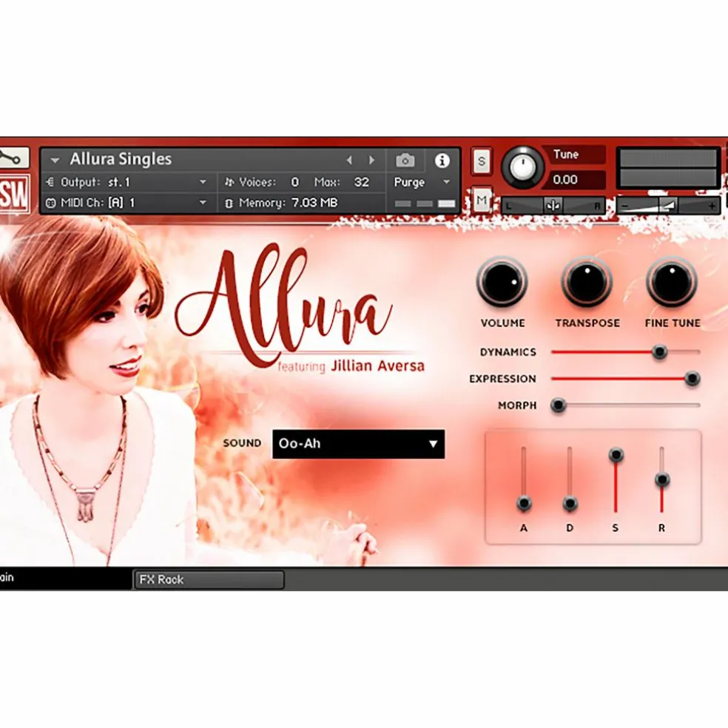Open the info button
The image size is (728, 728).
(442, 161)
